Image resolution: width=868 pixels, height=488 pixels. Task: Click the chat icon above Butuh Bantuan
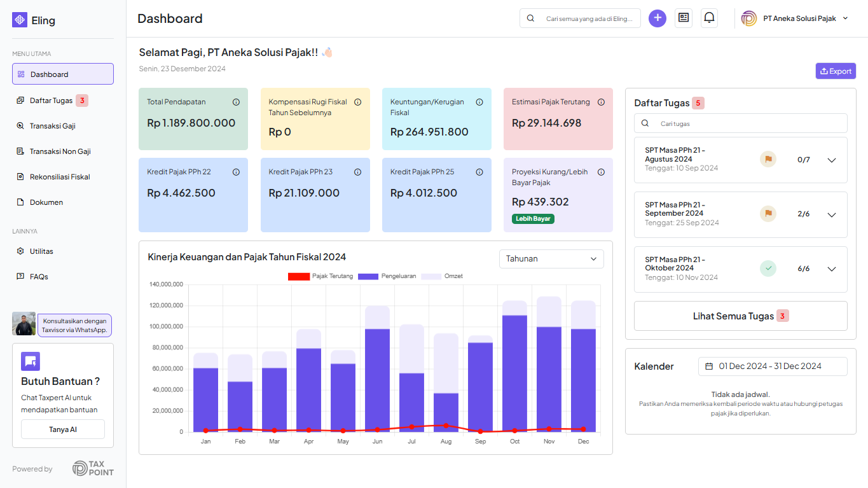tap(31, 361)
